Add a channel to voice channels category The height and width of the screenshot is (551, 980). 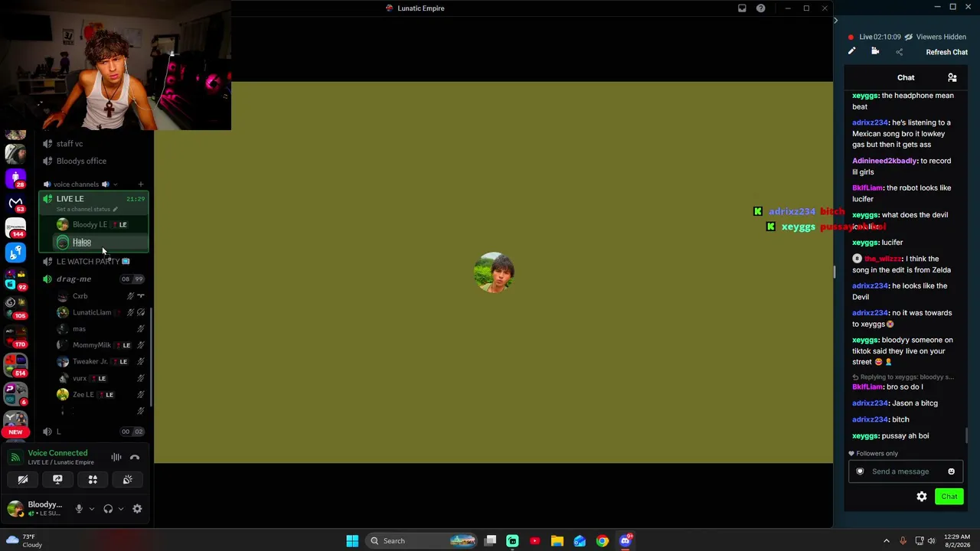pyautogui.click(x=141, y=184)
